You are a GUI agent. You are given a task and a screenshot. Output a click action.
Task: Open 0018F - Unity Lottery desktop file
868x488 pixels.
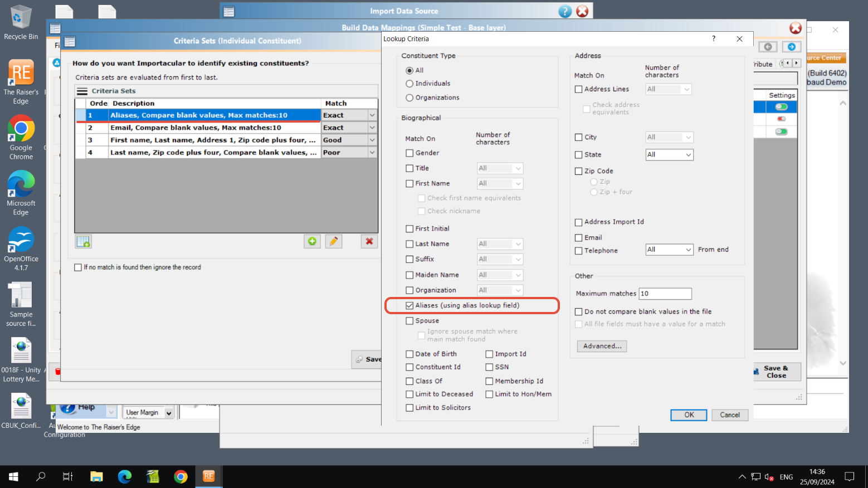tap(21, 360)
